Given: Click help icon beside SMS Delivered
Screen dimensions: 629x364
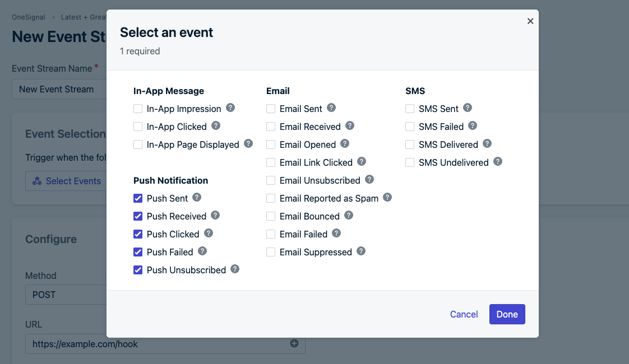Looking at the screenshot, I should (487, 143).
